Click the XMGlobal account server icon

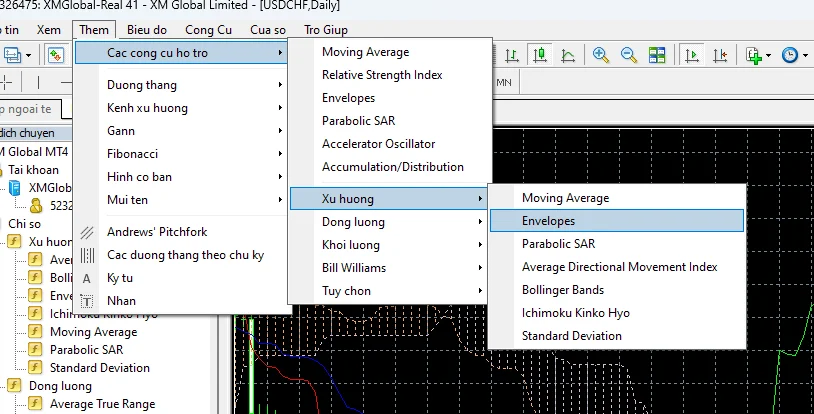point(15,188)
